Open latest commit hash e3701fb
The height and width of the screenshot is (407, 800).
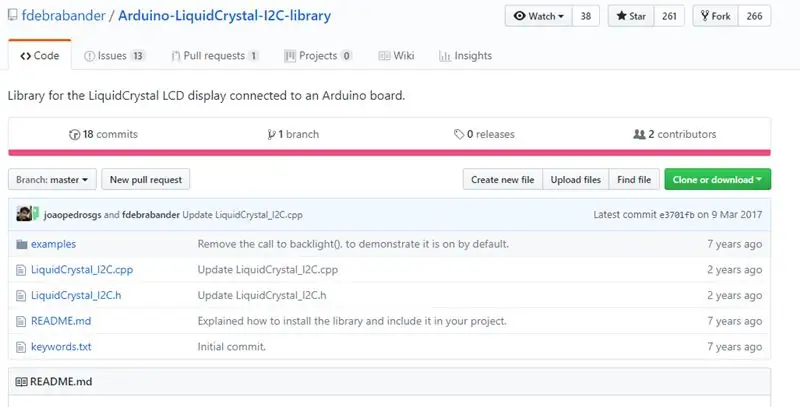677,215
